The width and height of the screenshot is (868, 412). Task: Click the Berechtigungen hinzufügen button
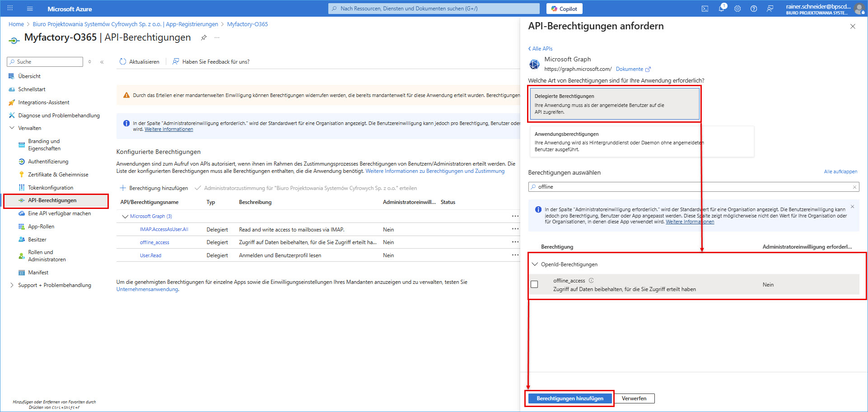tap(570, 398)
